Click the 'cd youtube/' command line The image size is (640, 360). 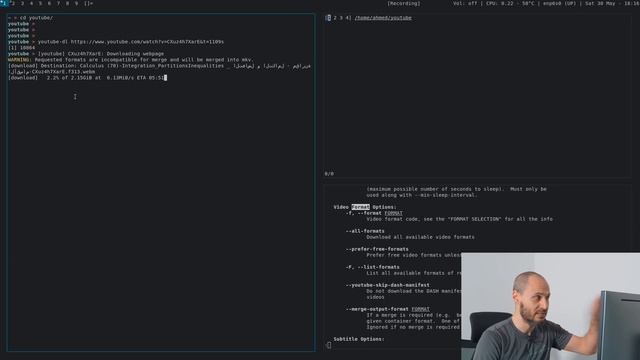point(31,18)
